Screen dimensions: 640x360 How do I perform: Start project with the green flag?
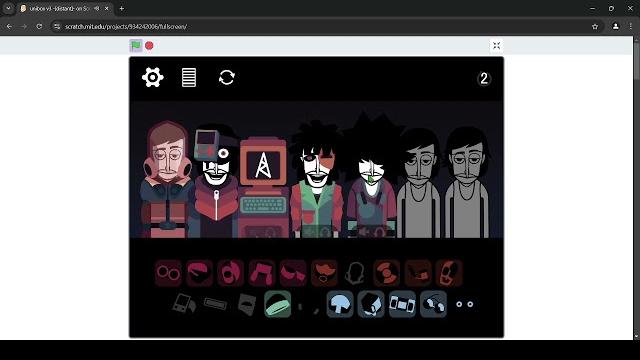coord(136,45)
